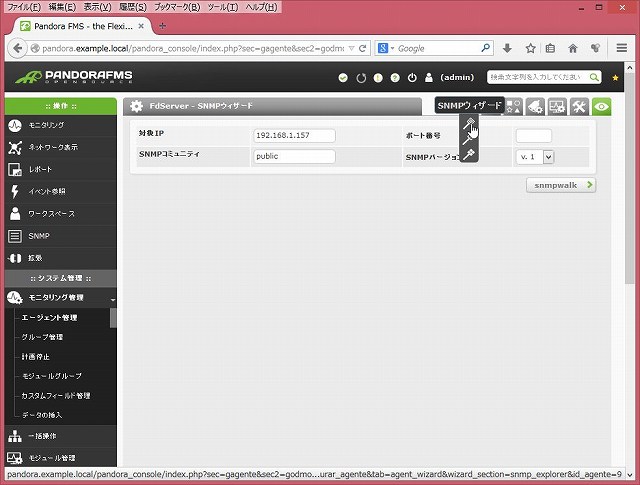Click the gear icon beside FdServer title
The width and height of the screenshot is (640, 485).
click(136, 106)
